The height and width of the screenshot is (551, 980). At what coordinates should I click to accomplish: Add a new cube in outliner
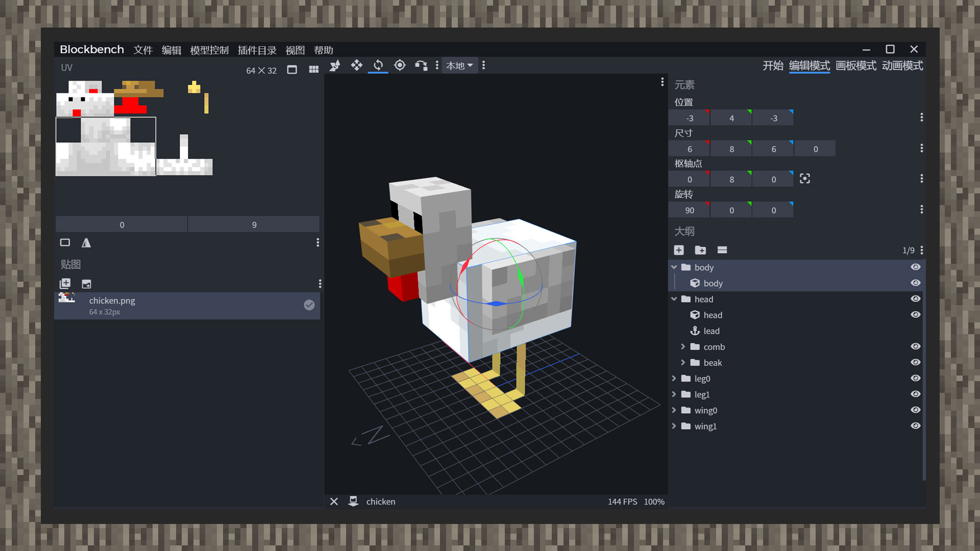point(679,250)
